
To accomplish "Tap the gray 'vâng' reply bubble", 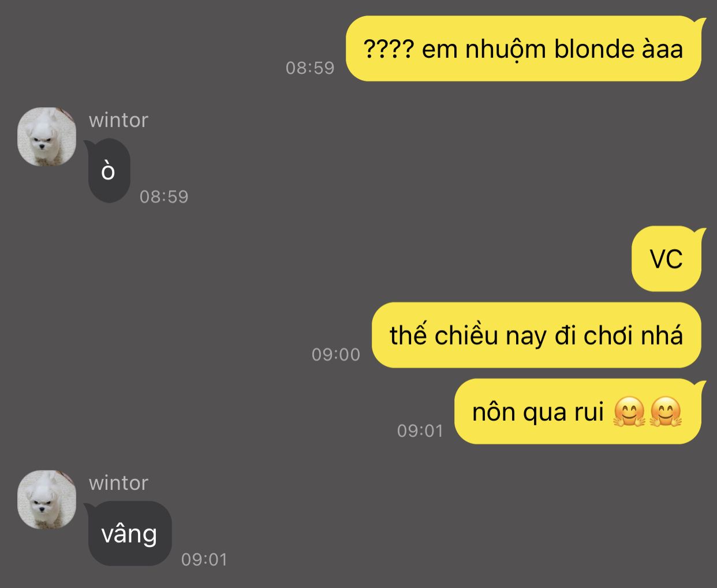I will coord(129,533).
